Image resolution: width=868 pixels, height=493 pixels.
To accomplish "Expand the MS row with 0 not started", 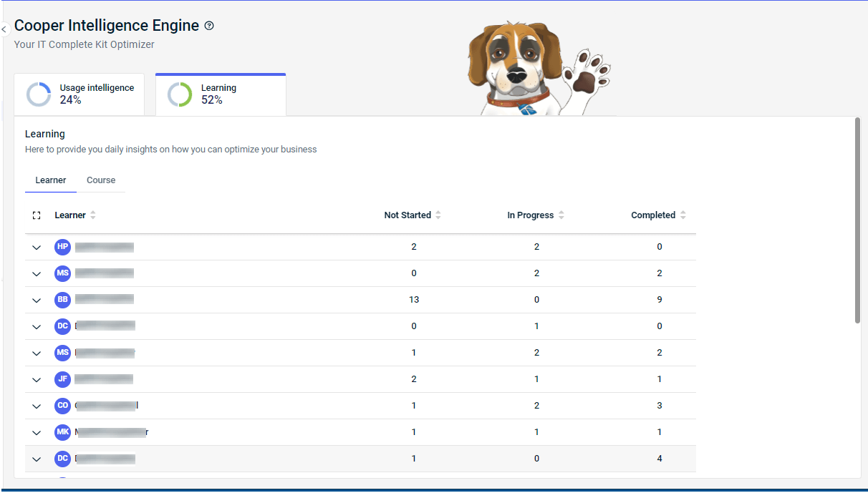I will click(x=37, y=274).
